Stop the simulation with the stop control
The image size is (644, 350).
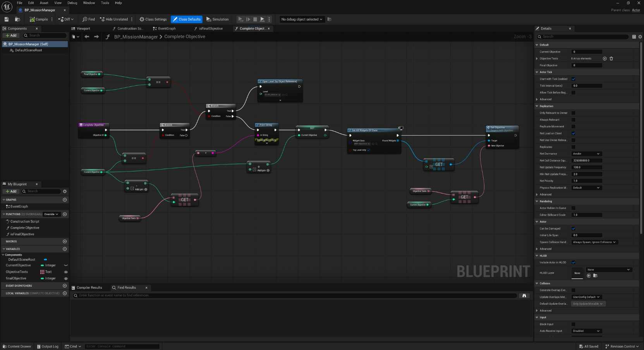coord(255,19)
